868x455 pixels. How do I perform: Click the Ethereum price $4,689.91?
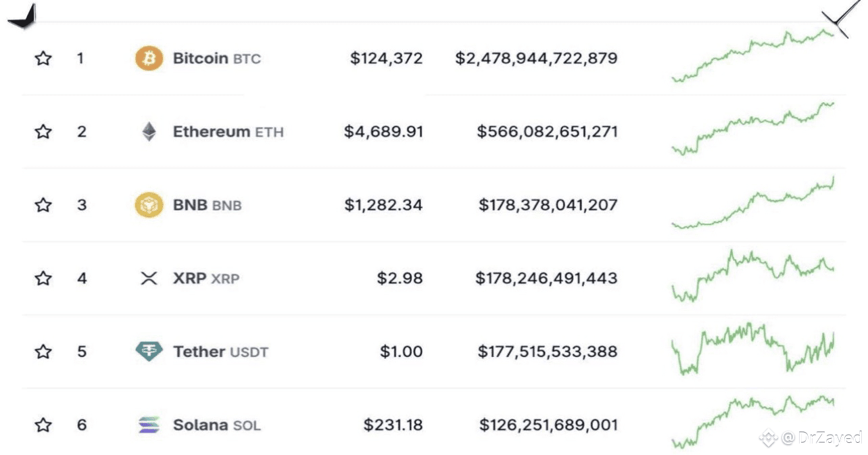coord(383,132)
